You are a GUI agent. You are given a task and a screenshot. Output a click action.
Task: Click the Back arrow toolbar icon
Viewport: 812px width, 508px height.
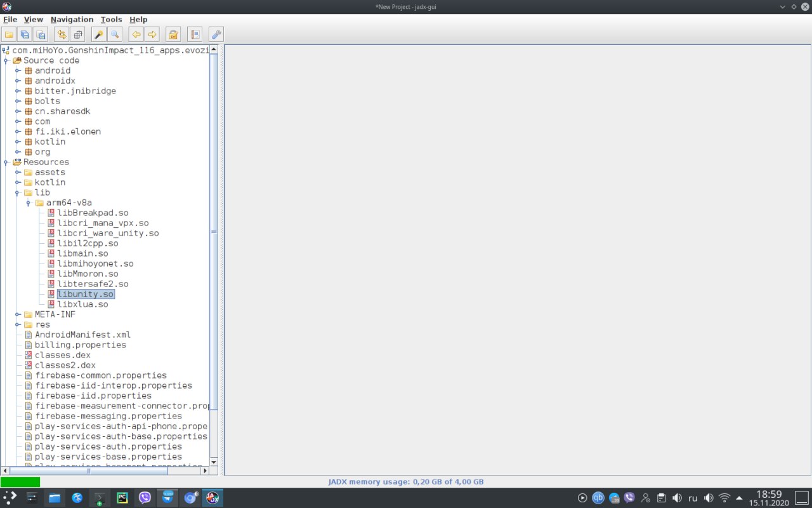[x=136, y=34]
